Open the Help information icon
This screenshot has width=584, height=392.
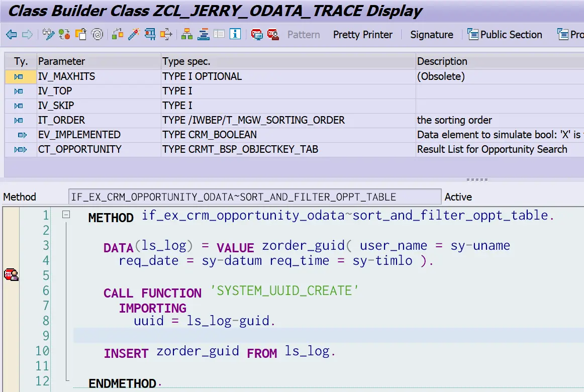pyautogui.click(x=235, y=34)
